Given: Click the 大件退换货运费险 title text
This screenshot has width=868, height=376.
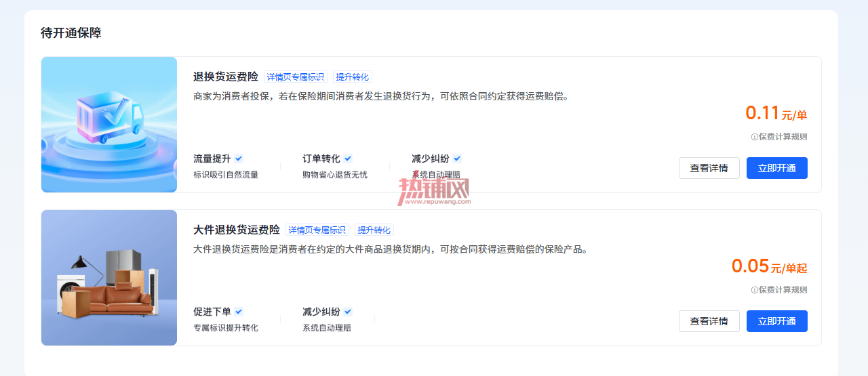Looking at the screenshot, I should [237, 230].
